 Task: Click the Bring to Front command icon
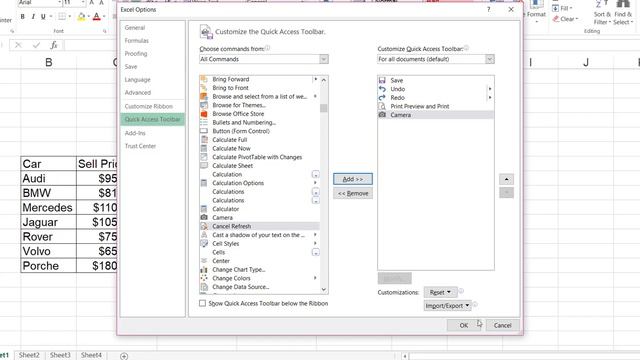(x=204, y=88)
